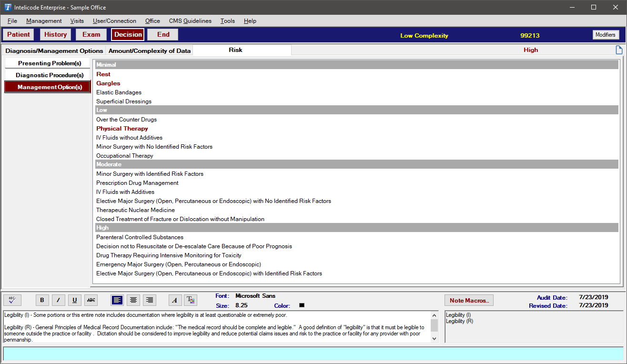
Task: Select Drug Therapy Requiring Intensive Monitoring
Action: click(169, 255)
